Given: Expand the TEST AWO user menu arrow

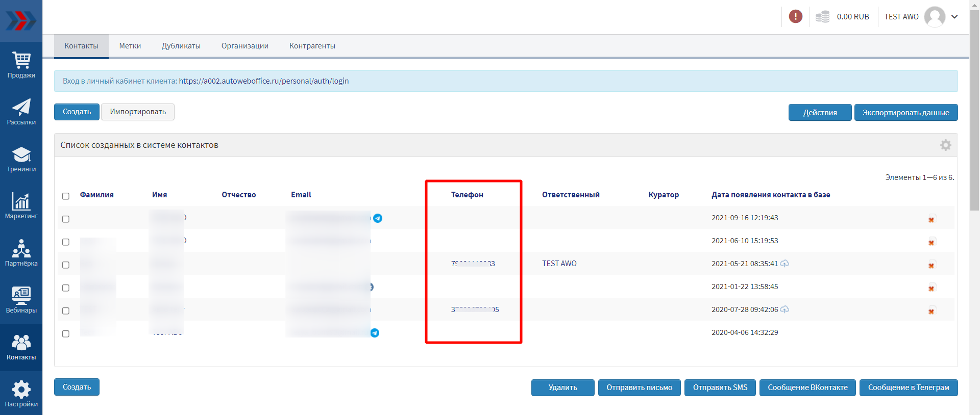Looking at the screenshot, I should click(954, 17).
